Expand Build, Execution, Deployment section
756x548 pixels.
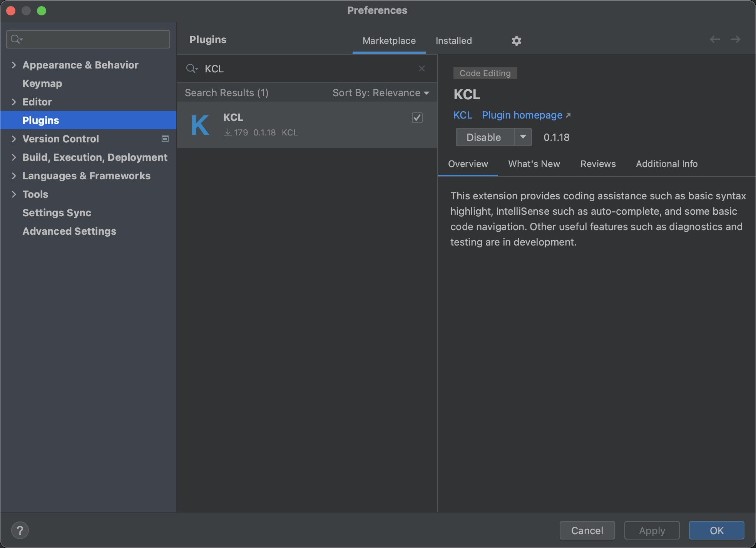coord(14,157)
